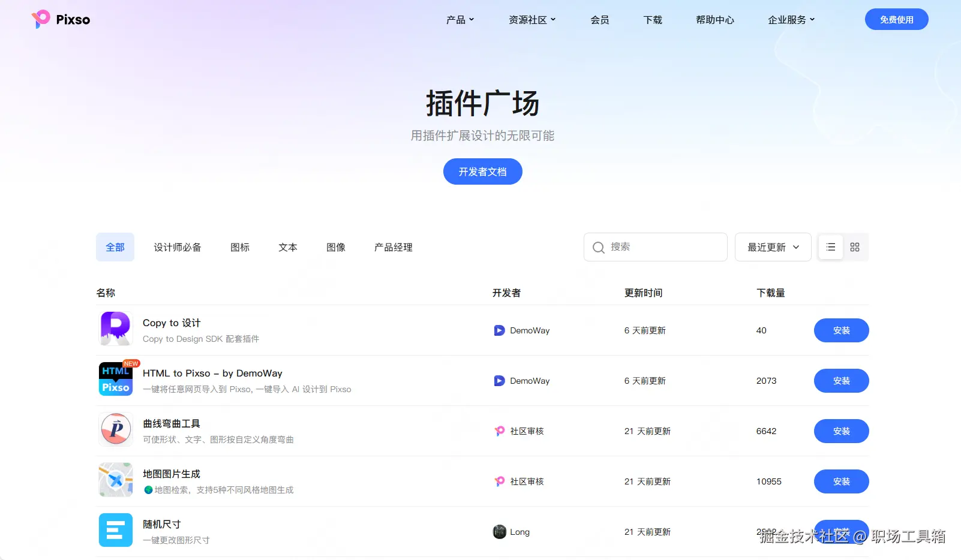Click the 免费使用 button
The width and height of the screenshot is (961, 560).
click(897, 19)
